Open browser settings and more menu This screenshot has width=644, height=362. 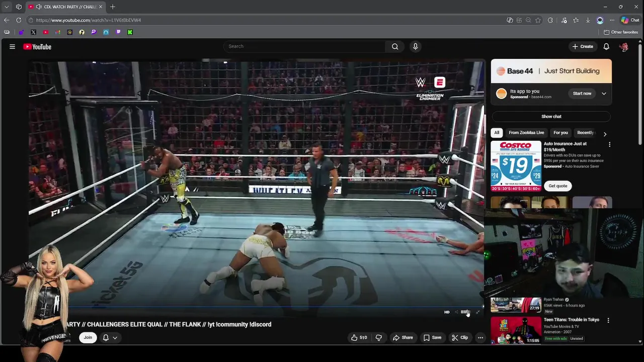tap(612, 20)
